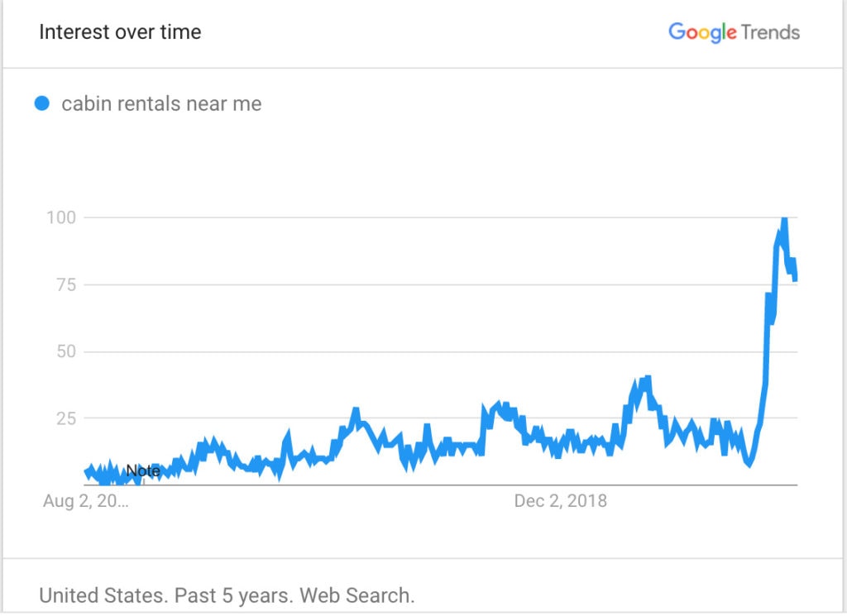Screen dimensions: 847x616
Task: Click the 50 y-axis value label
Action: (66, 351)
